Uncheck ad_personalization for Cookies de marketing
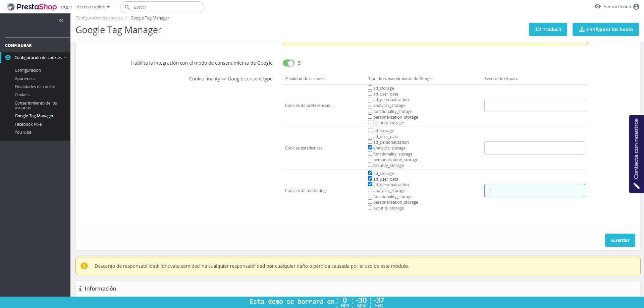The width and height of the screenshot is (644, 308). pos(370,184)
